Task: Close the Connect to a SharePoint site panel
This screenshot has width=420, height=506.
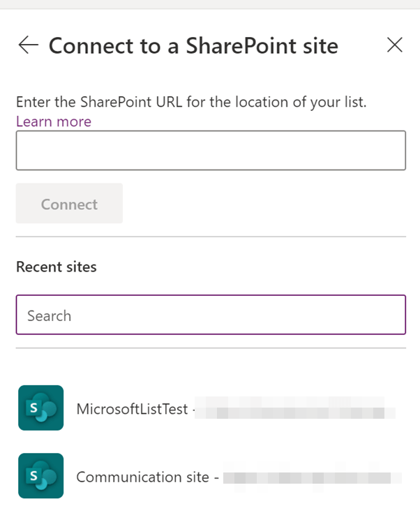Action: (x=394, y=46)
